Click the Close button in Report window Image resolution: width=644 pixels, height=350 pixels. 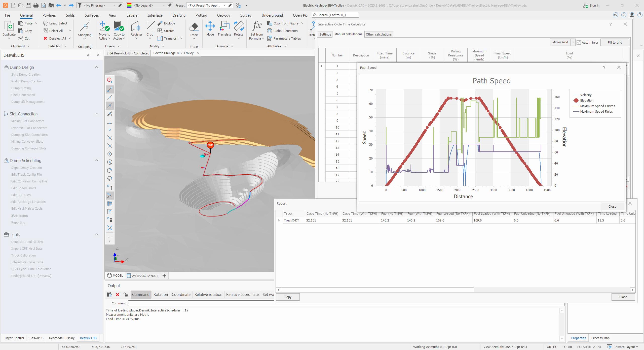(623, 297)
